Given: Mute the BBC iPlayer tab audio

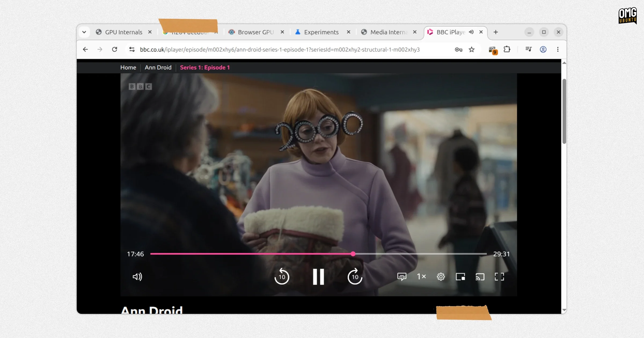Looking at the screenshot, I should 471,32.
